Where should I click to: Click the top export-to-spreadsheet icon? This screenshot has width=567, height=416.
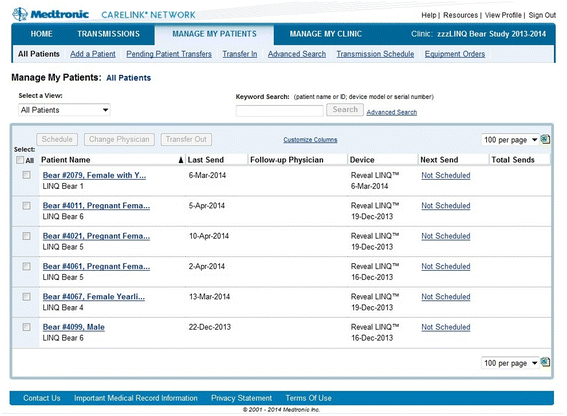[545, 139]
